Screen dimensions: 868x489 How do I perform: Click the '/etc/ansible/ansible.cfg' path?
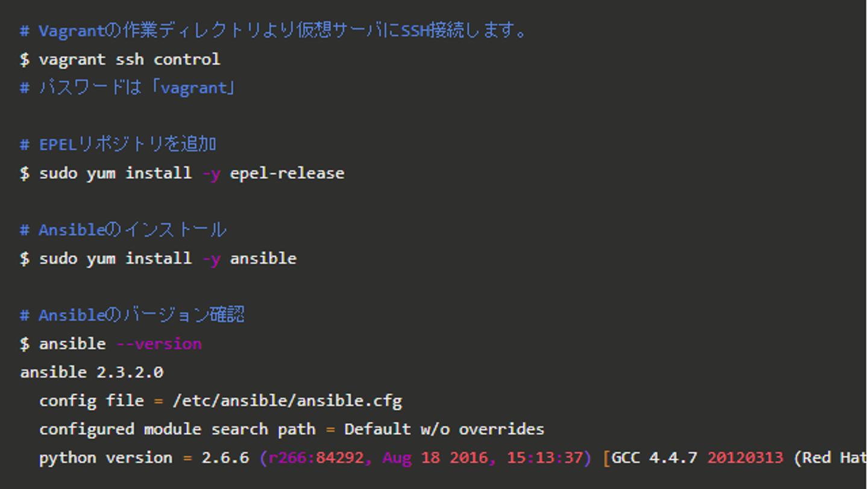click(x=287, y=400)
